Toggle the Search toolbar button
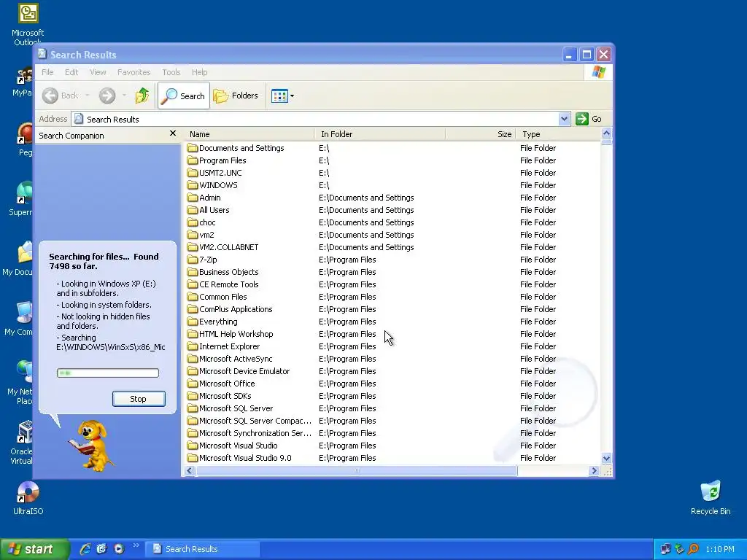747x560 pixels. pos(184,96)
